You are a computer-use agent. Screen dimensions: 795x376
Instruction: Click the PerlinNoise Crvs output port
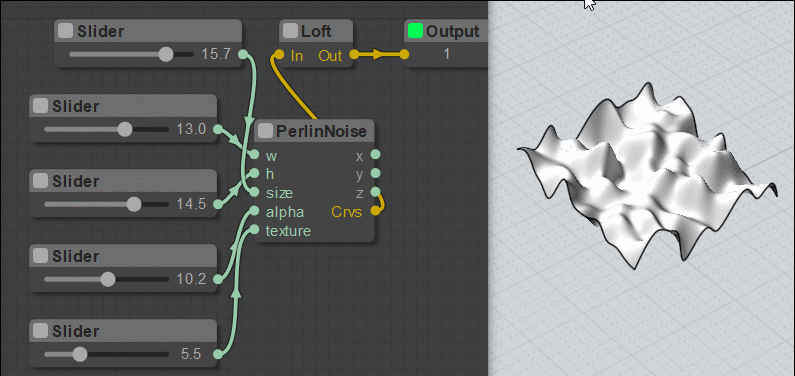click(x=375, y=211)
